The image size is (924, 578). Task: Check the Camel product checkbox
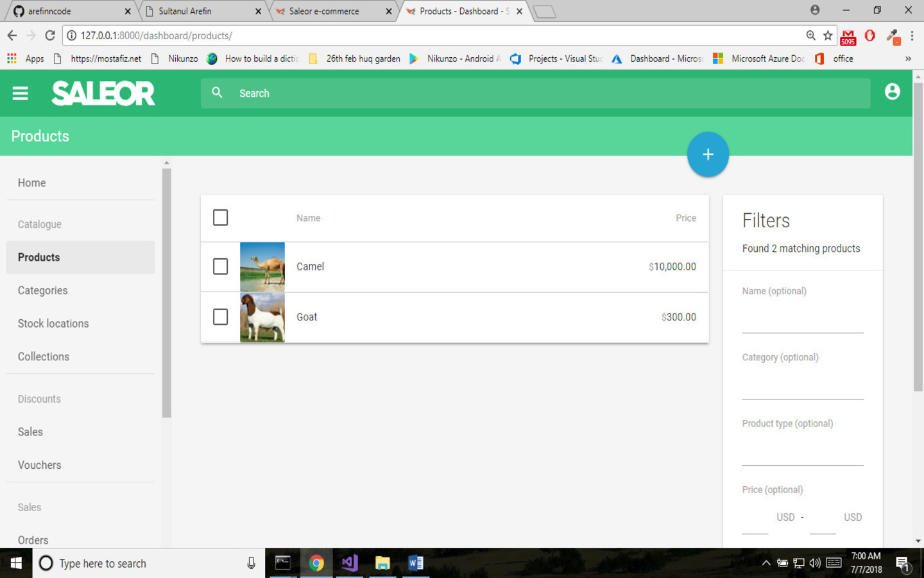point(220,267)
